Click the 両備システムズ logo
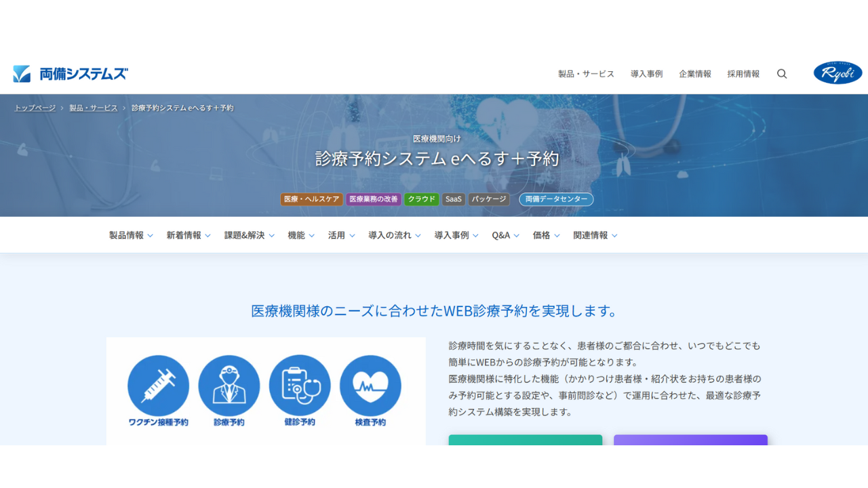868x488 pixels. click(71, 74)
